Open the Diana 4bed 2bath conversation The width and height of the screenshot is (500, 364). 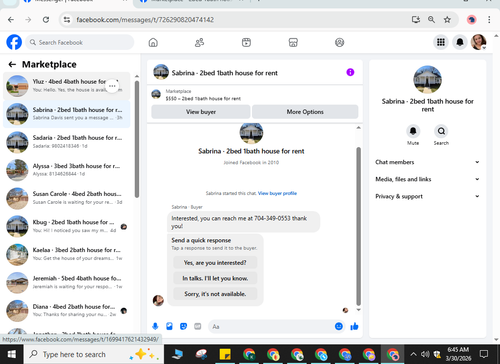point(67,310)
